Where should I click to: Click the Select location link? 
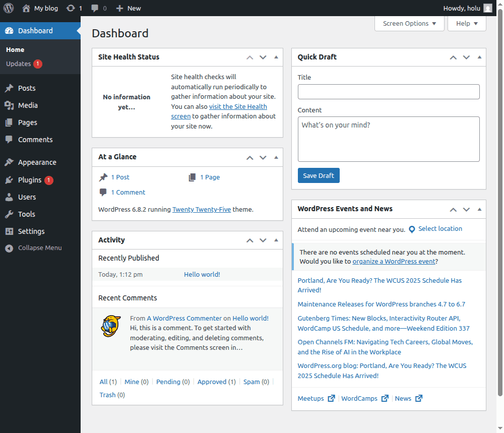(440, 228)
